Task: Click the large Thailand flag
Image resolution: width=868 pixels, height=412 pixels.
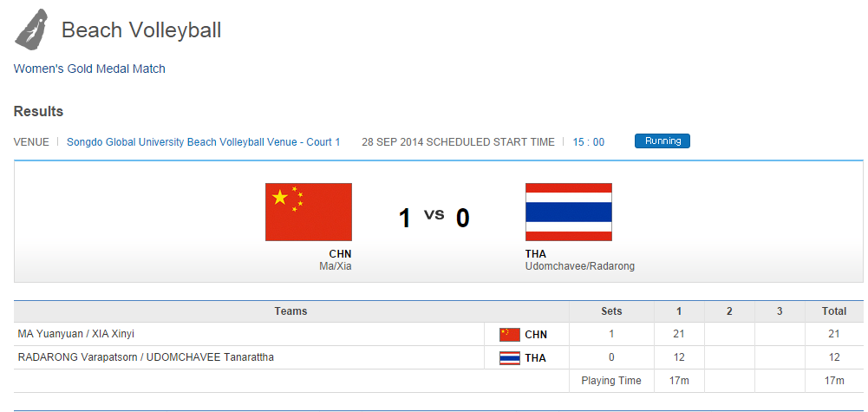Action: pos(568,212)
